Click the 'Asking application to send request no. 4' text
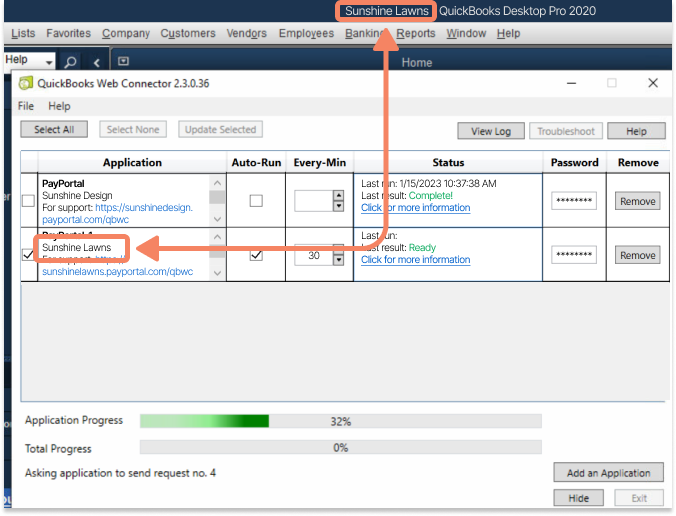This screenshot has width=676, height=516. [120, 473]
